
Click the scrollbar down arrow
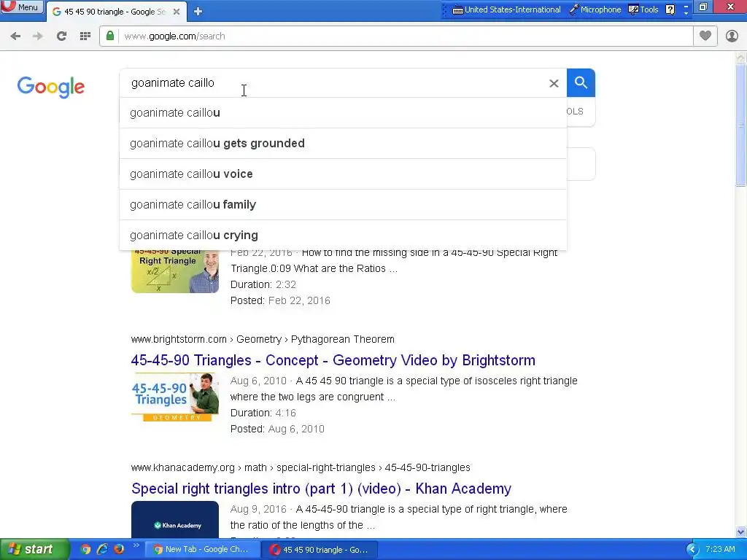pyautogui.click(x=741, y=532)
